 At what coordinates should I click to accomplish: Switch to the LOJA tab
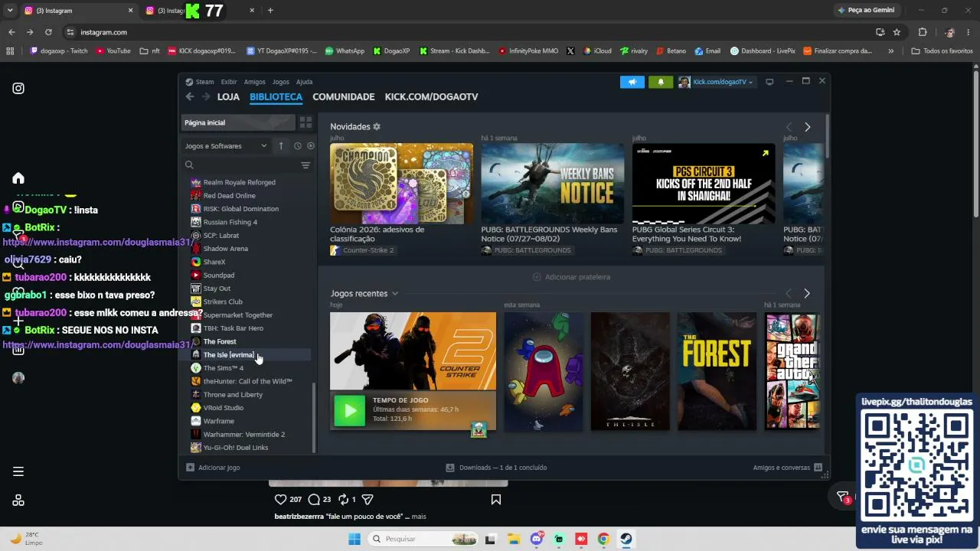coord(228,97)
